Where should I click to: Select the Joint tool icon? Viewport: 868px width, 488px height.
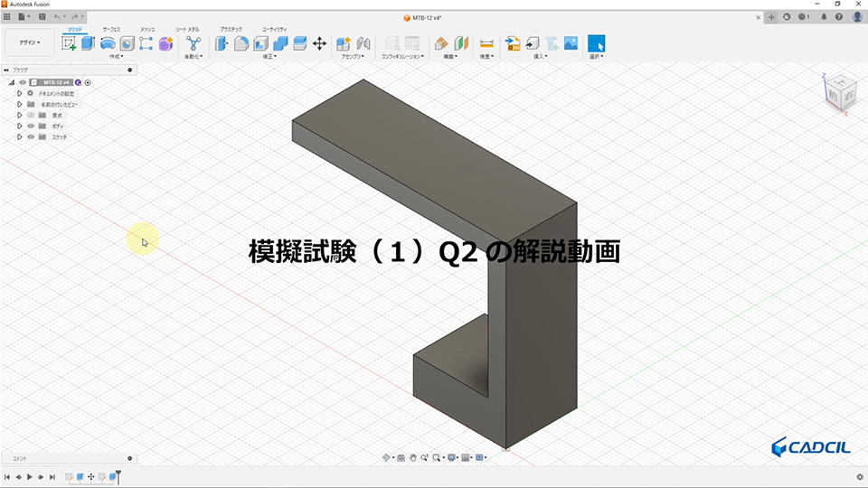point(363,43)
